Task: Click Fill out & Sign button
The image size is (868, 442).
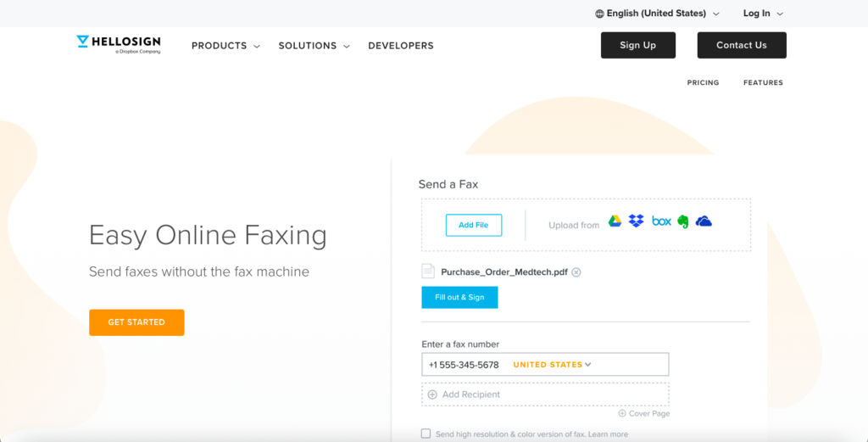Action: [x=459, y=297]
